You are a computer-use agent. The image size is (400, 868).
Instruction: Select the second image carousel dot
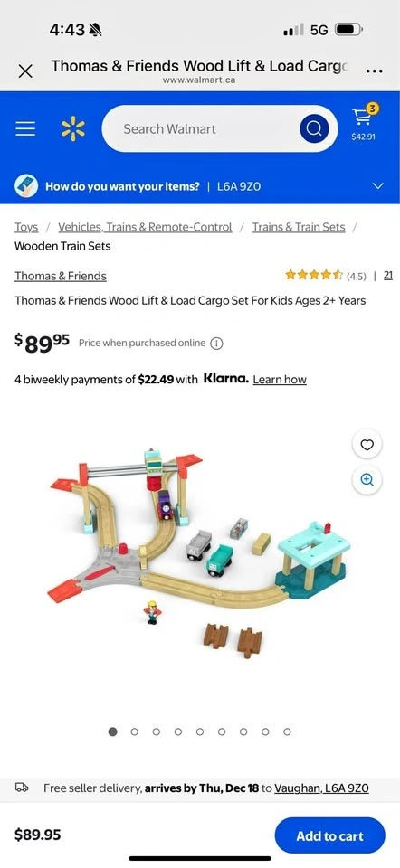click(x=135, y=731)
